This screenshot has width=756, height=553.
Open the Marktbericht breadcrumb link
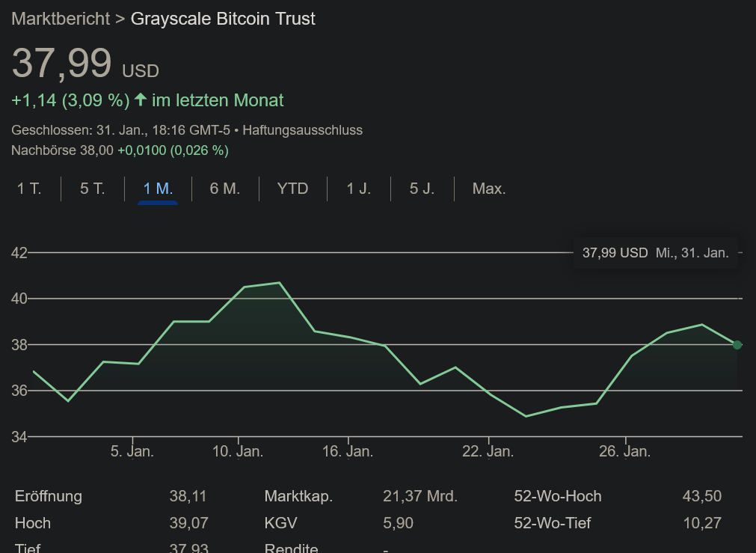(x=61, y=19)
